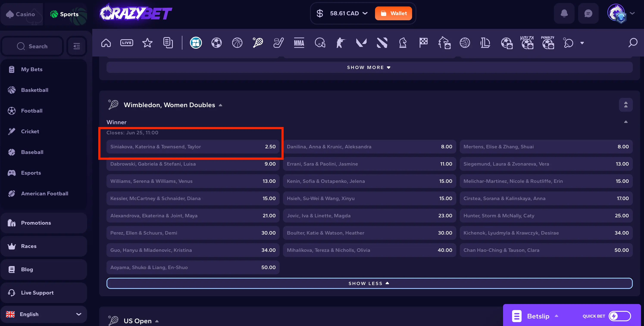Collapse the sidebar menu icon

click(77, 46)
